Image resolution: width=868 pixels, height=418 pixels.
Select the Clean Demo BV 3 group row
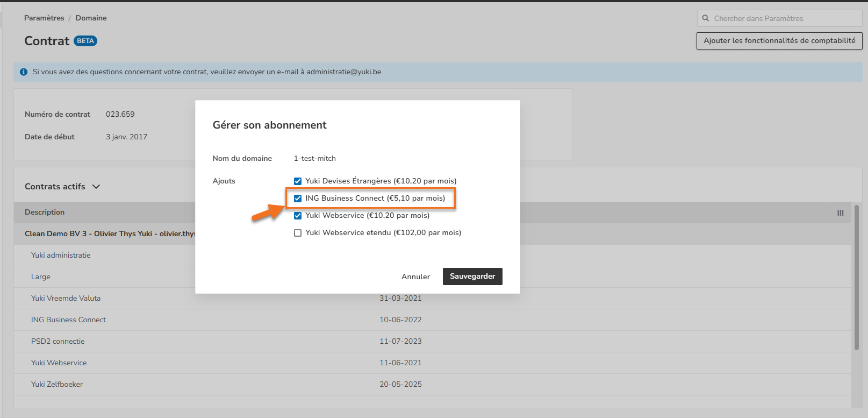coord(433,234)
